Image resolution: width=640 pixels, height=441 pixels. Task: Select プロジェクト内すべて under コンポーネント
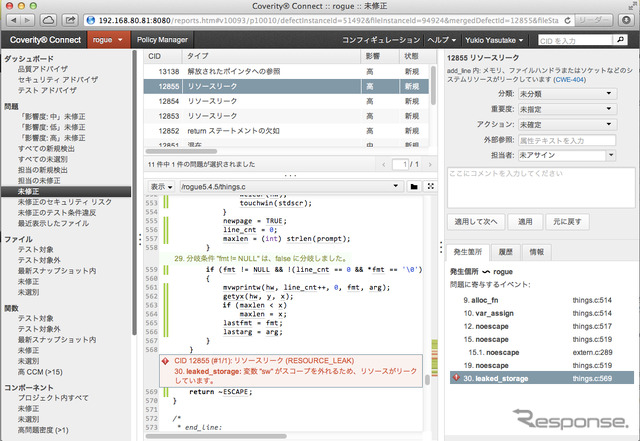click(53, 398)
